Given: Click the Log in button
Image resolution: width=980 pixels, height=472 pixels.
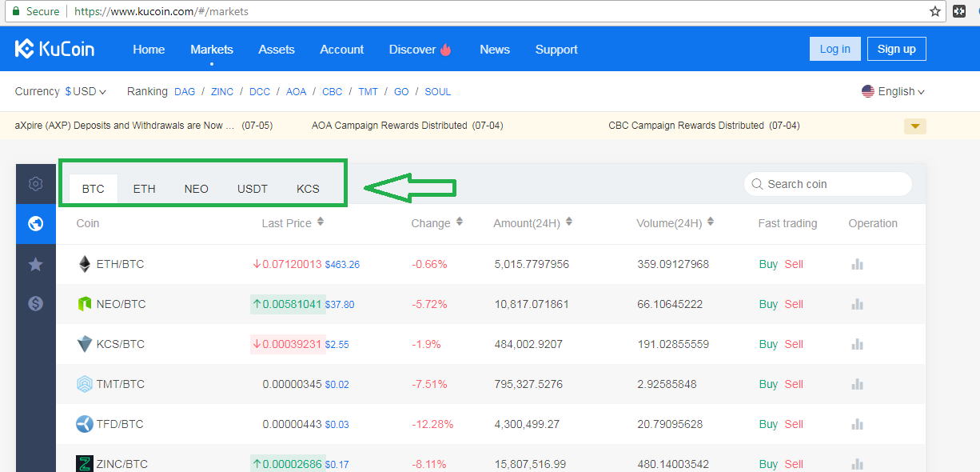Looking at the screenshot, I should click(835, 49).
